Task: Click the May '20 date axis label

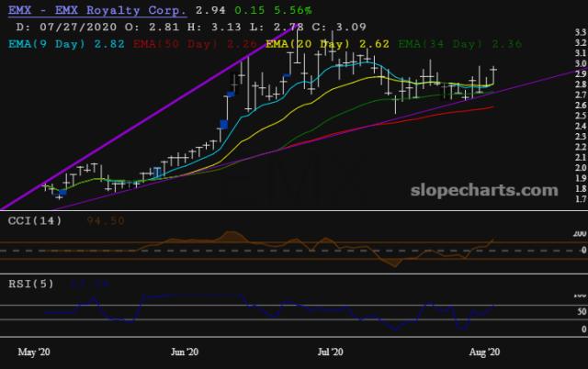Action: tap(33, 351)
